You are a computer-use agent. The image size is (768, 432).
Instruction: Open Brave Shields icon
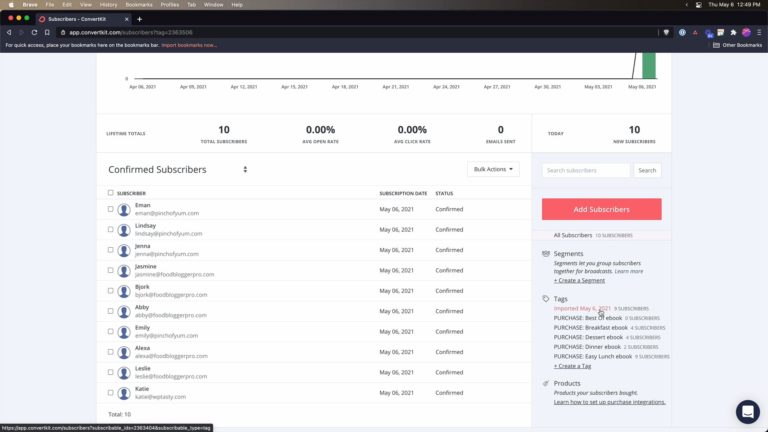666,32
